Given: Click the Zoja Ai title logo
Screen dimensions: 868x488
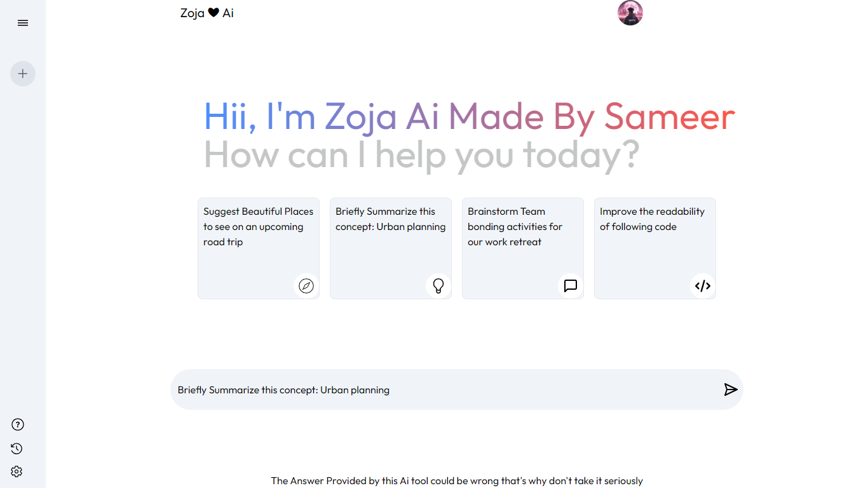Looking at the screenshot, I should [x=207, y=13].
